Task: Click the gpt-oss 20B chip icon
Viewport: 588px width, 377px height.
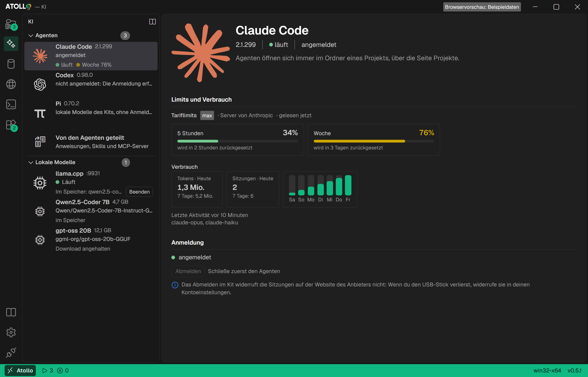Action: click(x=40, y=240)
